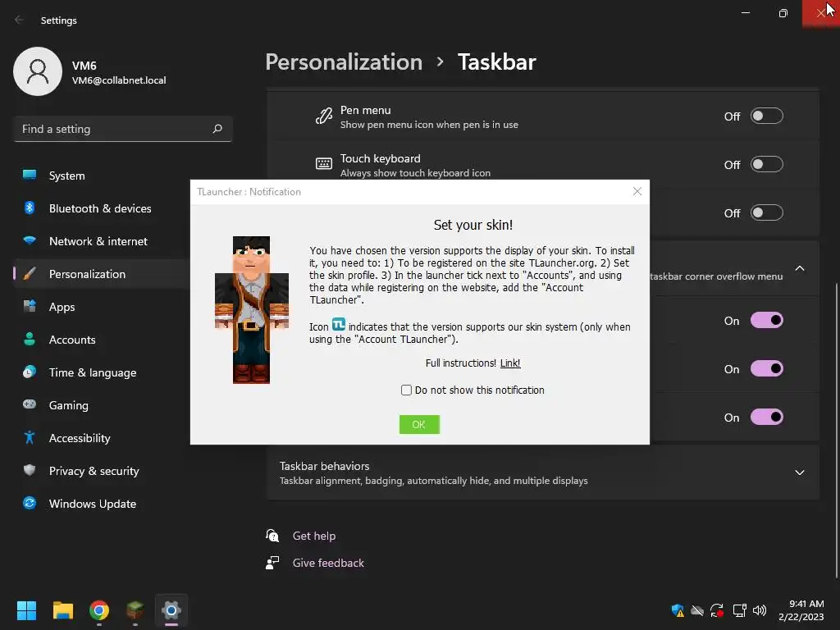The width and height of the screenshot is (840, 630).
Task: Click the cloud-off tray icon
Action: [x=697, y=610]
